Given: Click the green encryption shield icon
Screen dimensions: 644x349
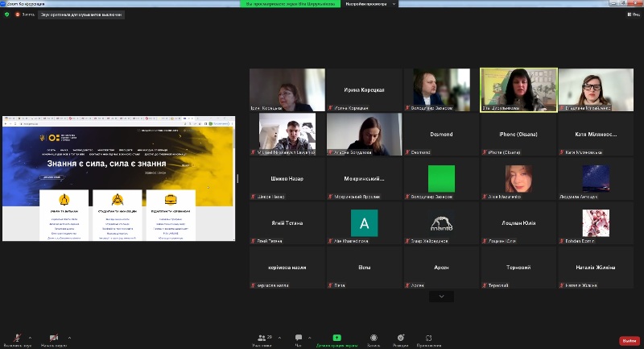Looking at the screenshot, I should pos(6,14).
